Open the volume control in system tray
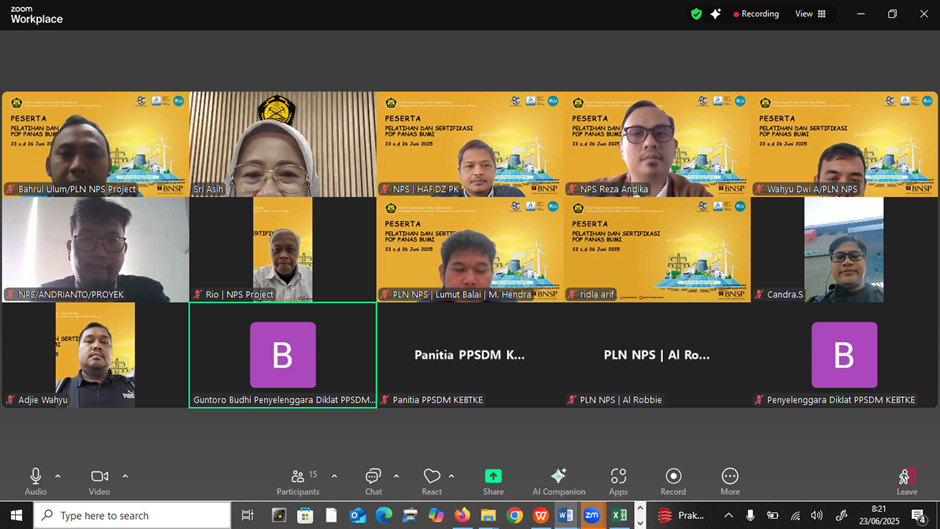 (817, 515)
